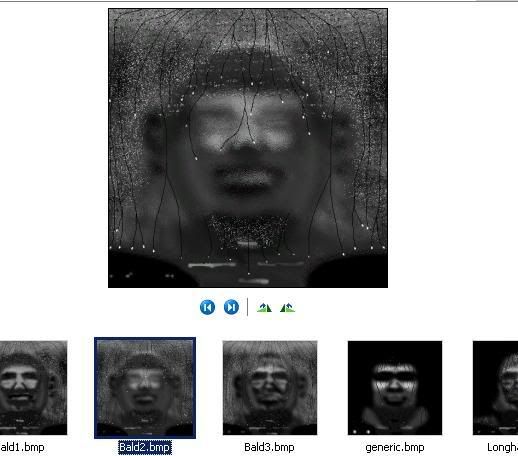
Task: Rotate the picture counterclockwise
Action: tap(287, 307)
